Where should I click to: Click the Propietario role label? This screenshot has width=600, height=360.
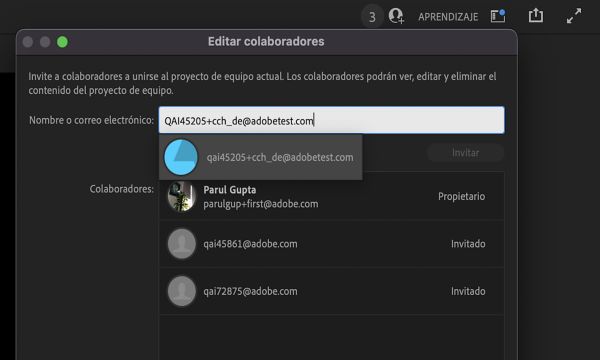[461, 196]
